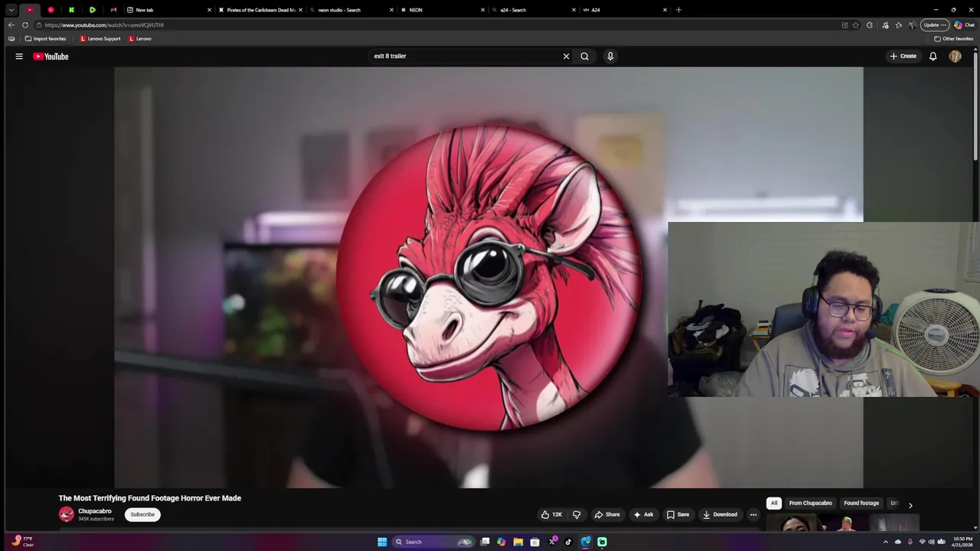
Task: Open Microsoft Edge from the taskbar
Action: point(586,542)
